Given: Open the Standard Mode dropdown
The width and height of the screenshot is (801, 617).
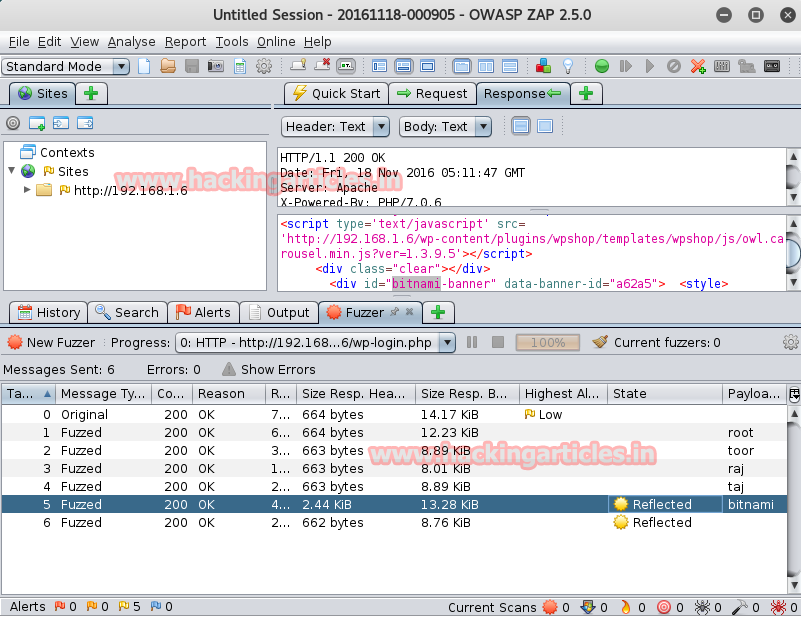Looking at the screenshot, I should (x=66, y=66).
